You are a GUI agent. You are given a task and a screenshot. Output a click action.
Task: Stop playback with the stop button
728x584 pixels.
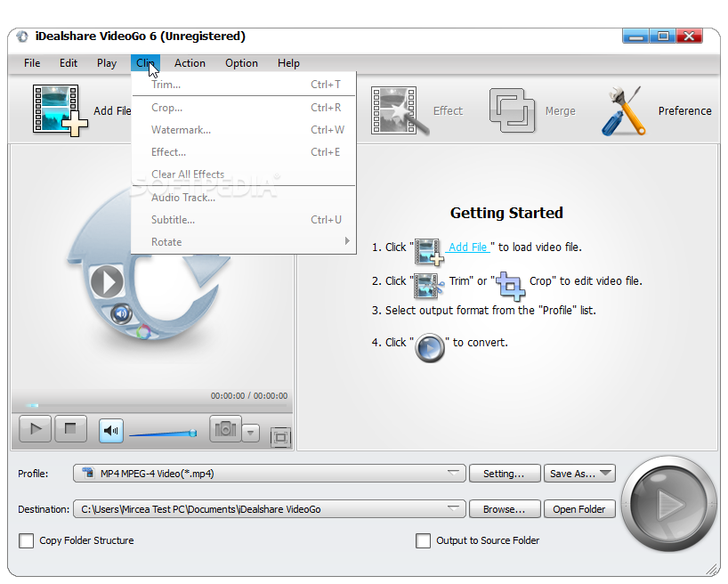[x=70, y=428]
